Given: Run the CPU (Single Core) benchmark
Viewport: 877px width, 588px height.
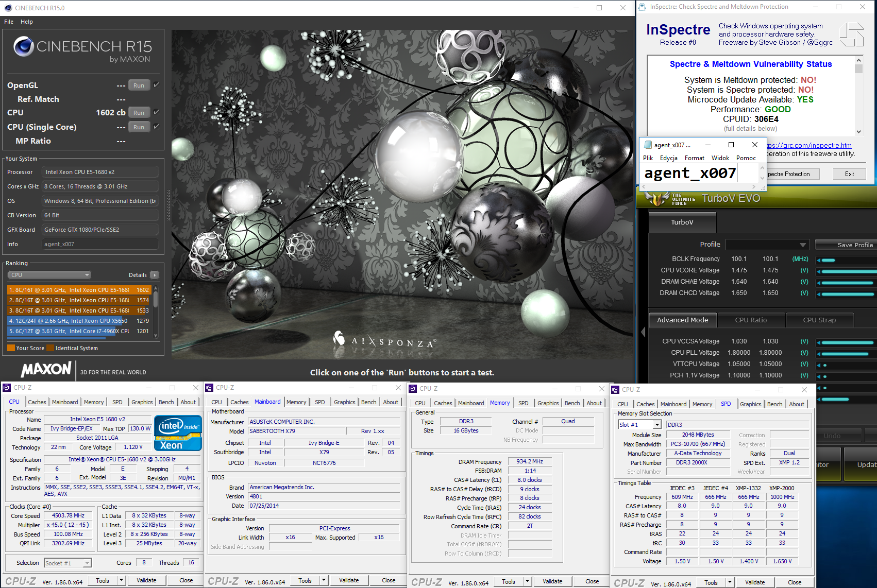Looking at the screenshot, I should (139, 127).
